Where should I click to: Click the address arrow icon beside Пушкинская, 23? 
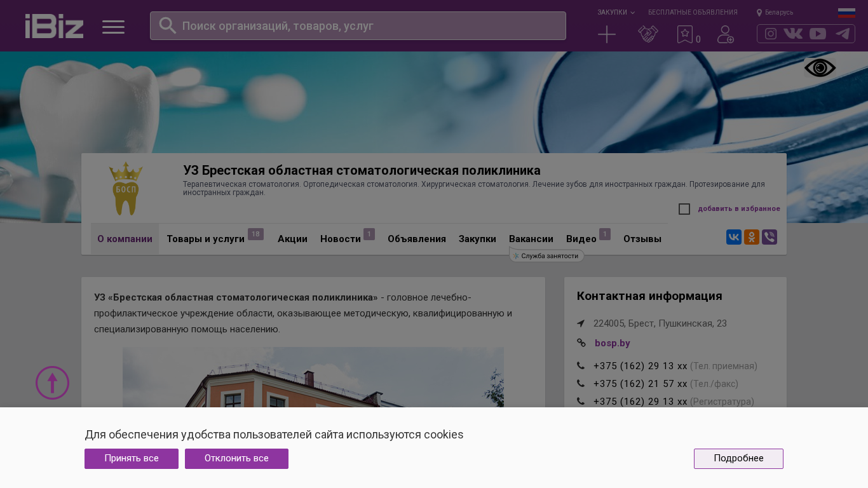tap(581, 323)
